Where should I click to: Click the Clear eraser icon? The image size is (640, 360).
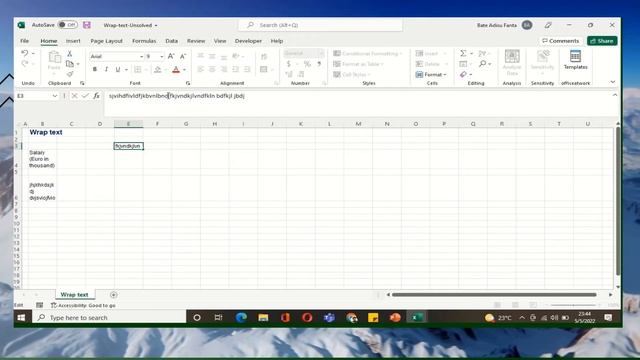[463, 74]
